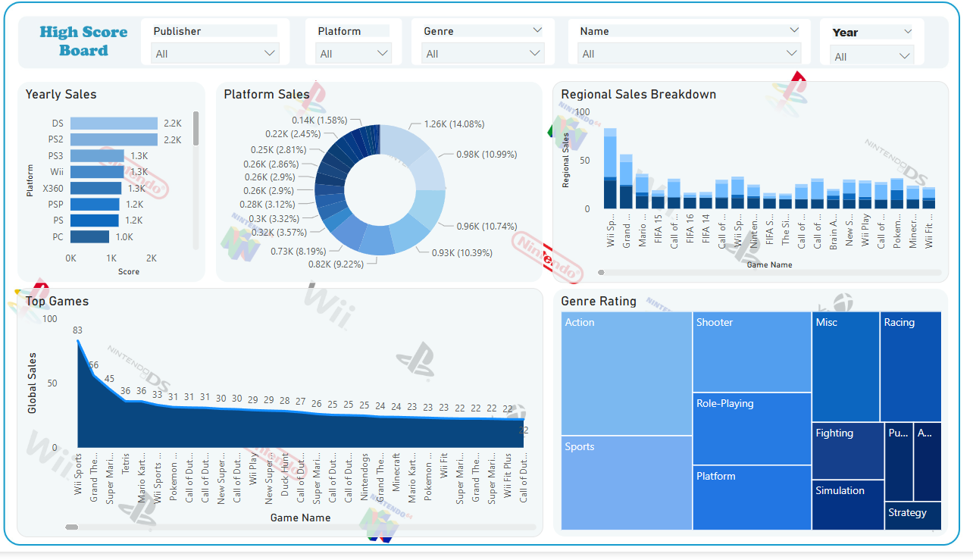Click the "0.98K (10.99%)" donut label
Image resolution: width=973 pixels, height=560 pixels.
pyautogui.click(x=487, y=155)
